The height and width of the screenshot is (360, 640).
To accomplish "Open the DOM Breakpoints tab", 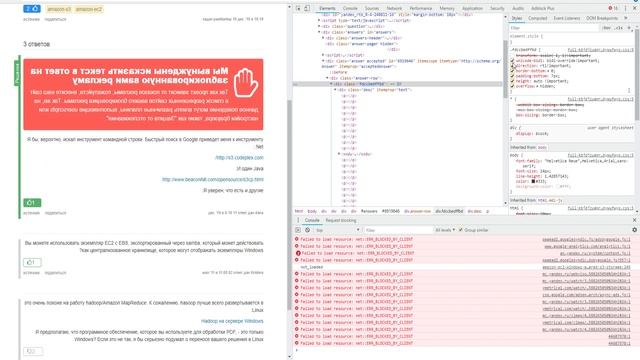I will coord(602,18).
